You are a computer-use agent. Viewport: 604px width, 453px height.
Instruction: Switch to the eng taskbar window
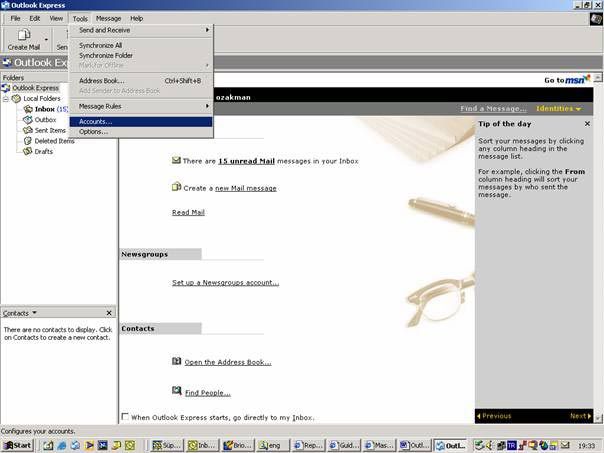pos(273,446)
